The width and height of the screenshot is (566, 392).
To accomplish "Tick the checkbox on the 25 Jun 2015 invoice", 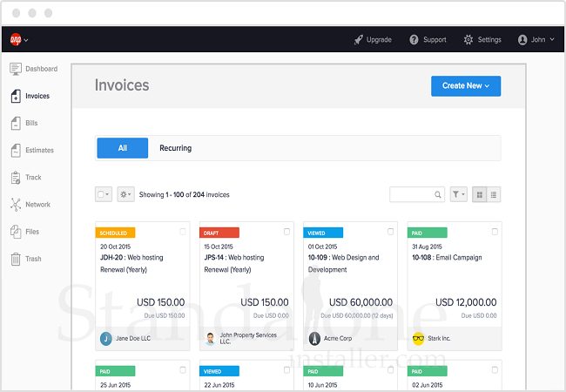I will [x=183, y=370].
